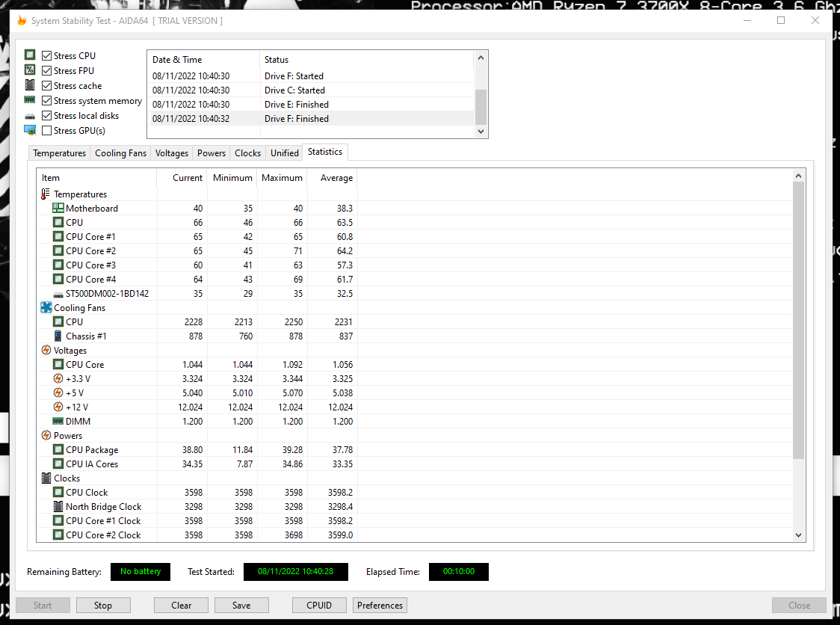Switch to the Cooling Fans tab

[x=120, y=153]
